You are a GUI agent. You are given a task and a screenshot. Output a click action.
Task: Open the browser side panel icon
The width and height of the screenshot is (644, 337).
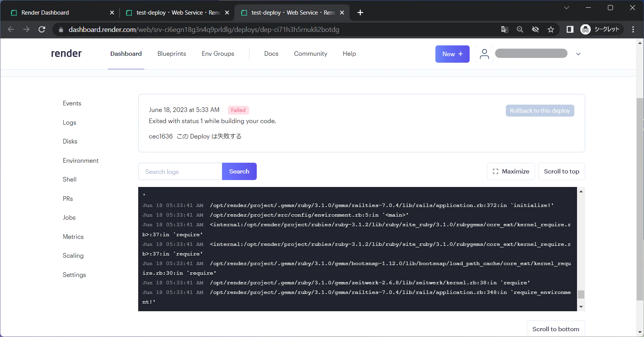pos(570,30)
